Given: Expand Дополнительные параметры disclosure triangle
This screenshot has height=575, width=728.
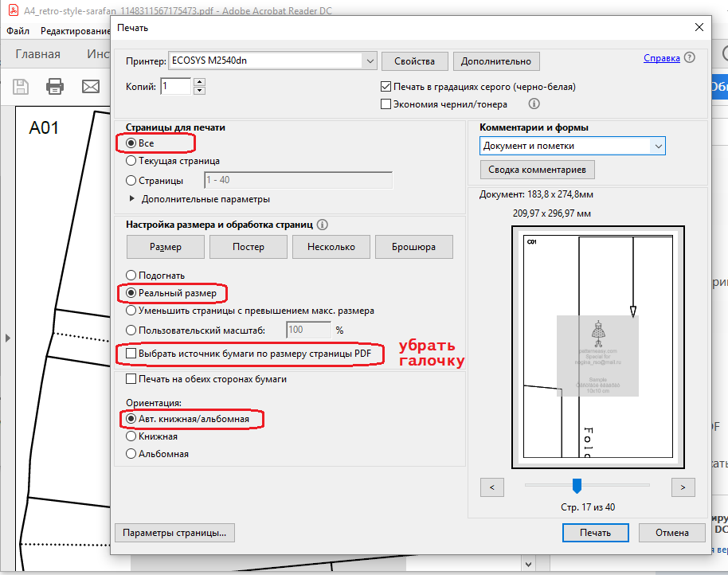Looking at the screenshot, I should 132,198.
